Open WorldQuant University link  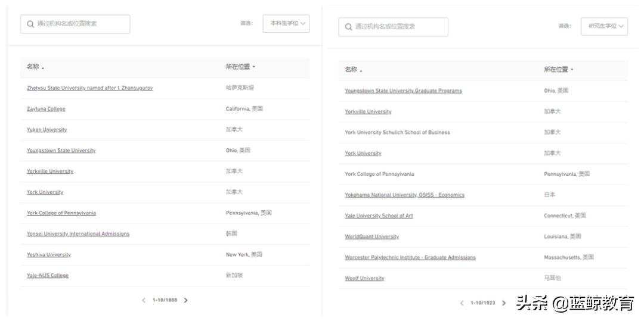(x=371, y=237)
